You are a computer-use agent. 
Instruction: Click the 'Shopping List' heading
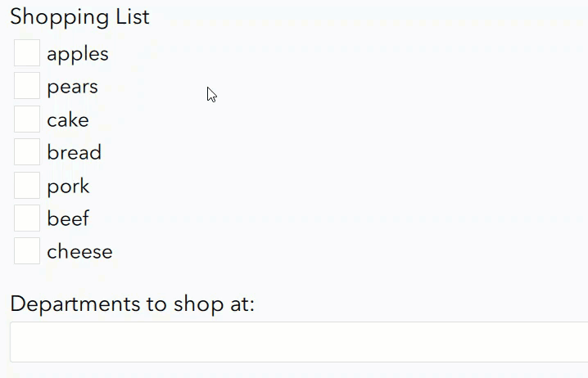[79, 17]
